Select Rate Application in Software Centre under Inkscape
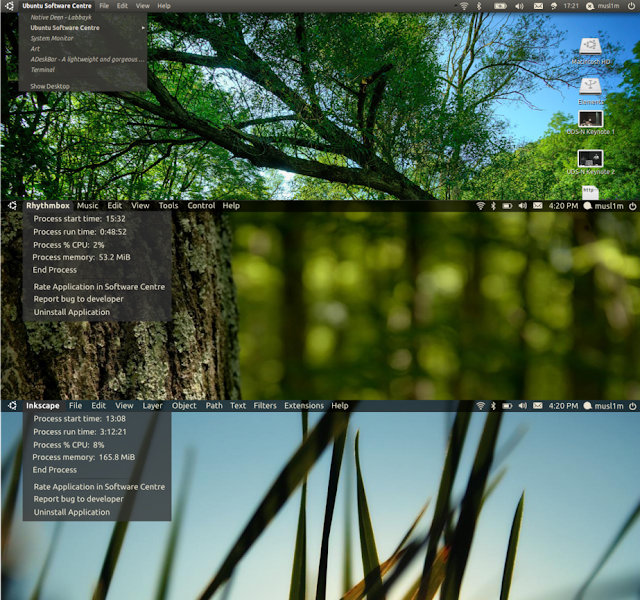Screen dimensions: 640x600 click(x=99, y=487)
